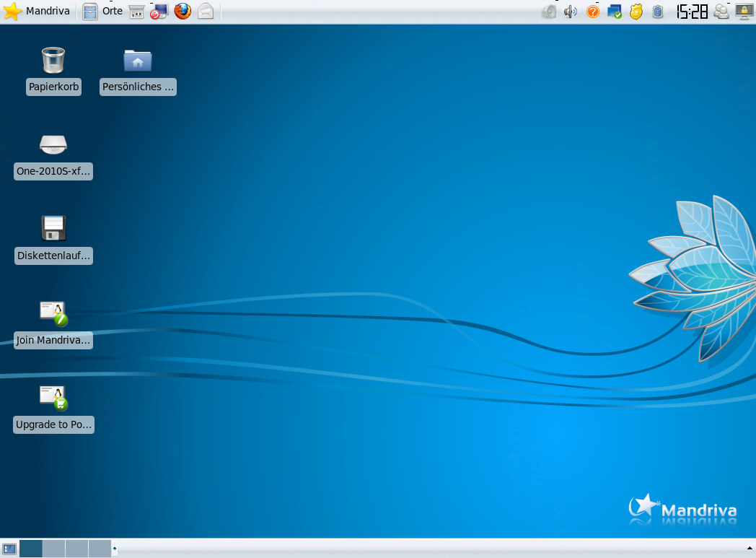Screen dimensions: 756x558
Task: Click the lock screen monitor icon
Action: [x=744, y=12]
